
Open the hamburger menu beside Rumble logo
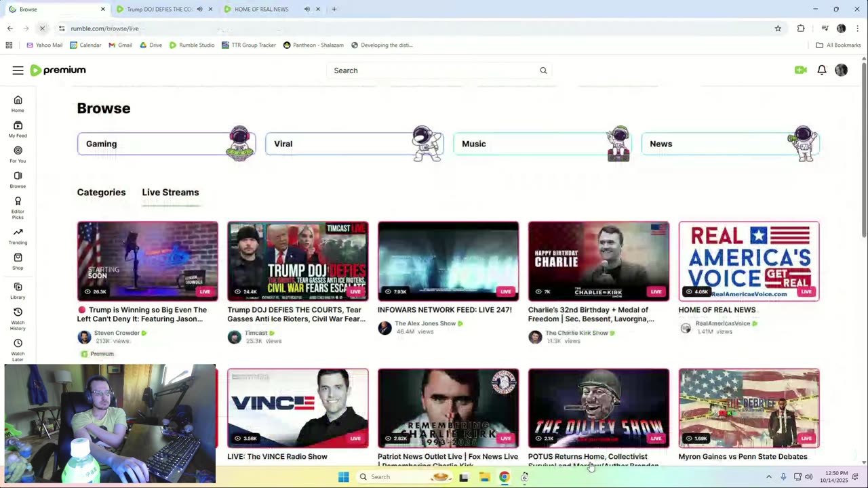(18, 70)
